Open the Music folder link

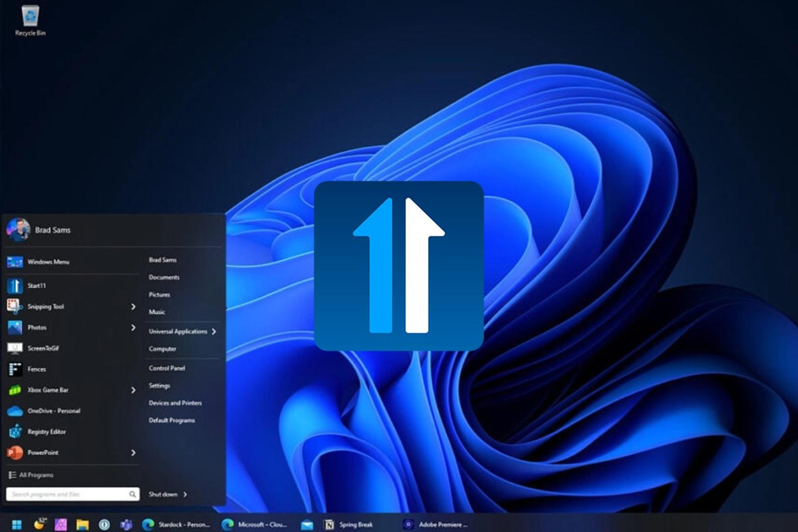coord(157,312)
